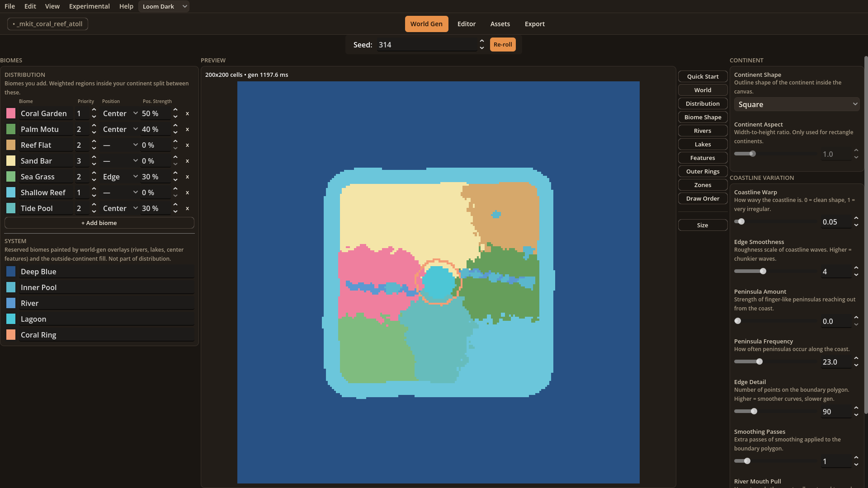
Task: Open the Sand Bar color swatch
Action: pyautogui.click(x=11, y=161)
